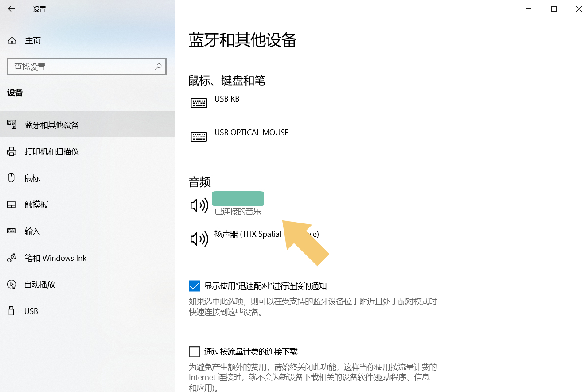Click the search magnifier icon

coord(158,66)
